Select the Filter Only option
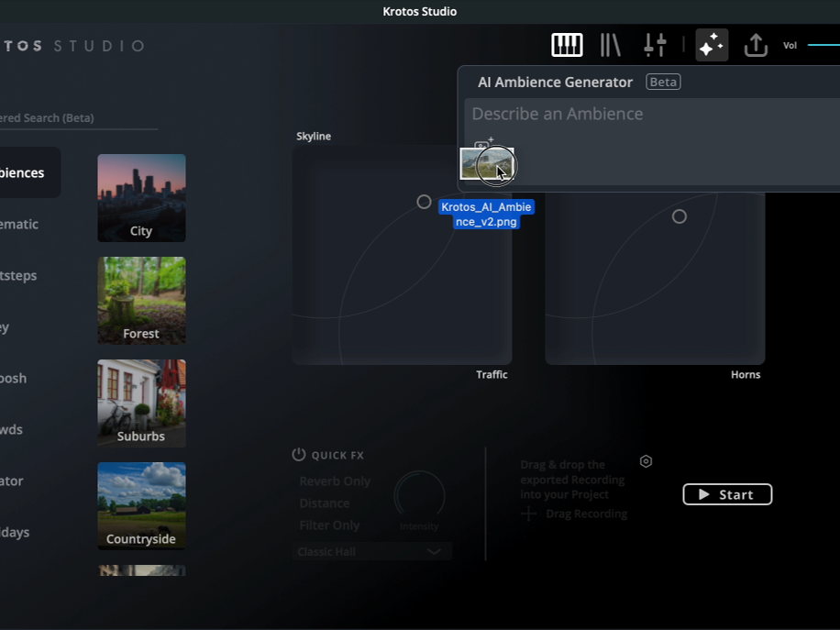Screen dimensions: 840x630 [x=329, y=525]
